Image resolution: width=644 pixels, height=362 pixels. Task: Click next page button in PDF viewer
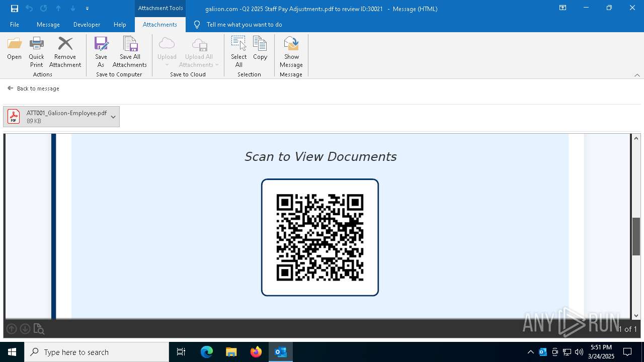click(x=25, y=329)
